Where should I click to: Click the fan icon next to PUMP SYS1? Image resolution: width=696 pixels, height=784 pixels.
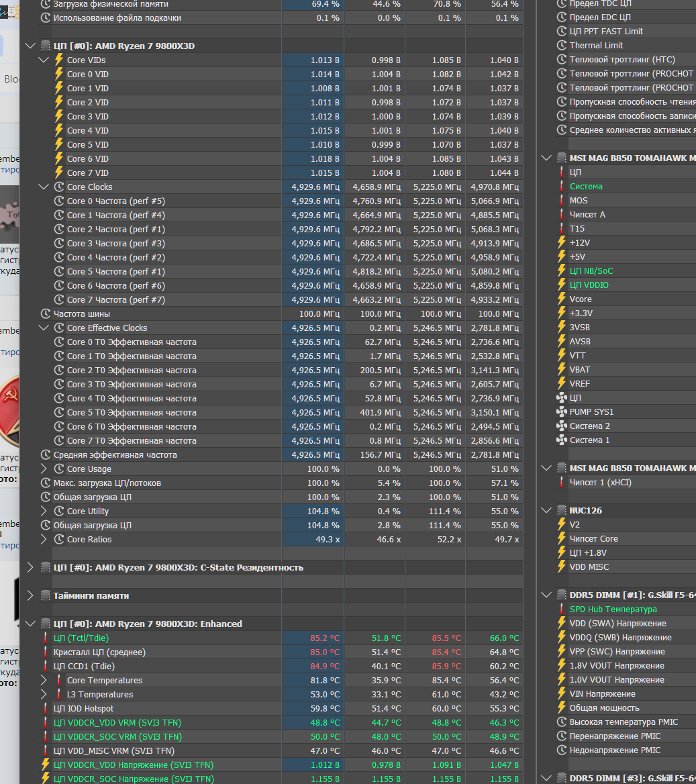click(562, 412)
